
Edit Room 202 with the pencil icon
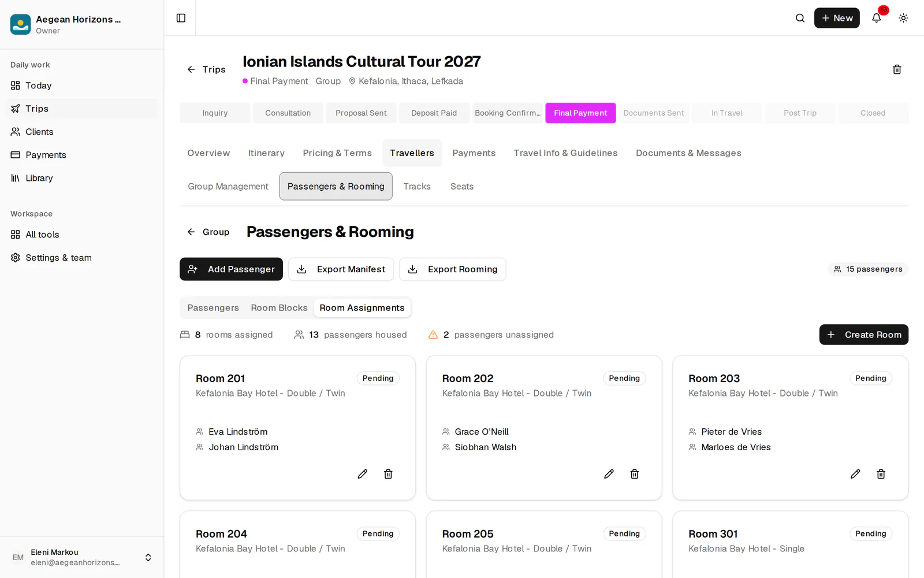609,474
